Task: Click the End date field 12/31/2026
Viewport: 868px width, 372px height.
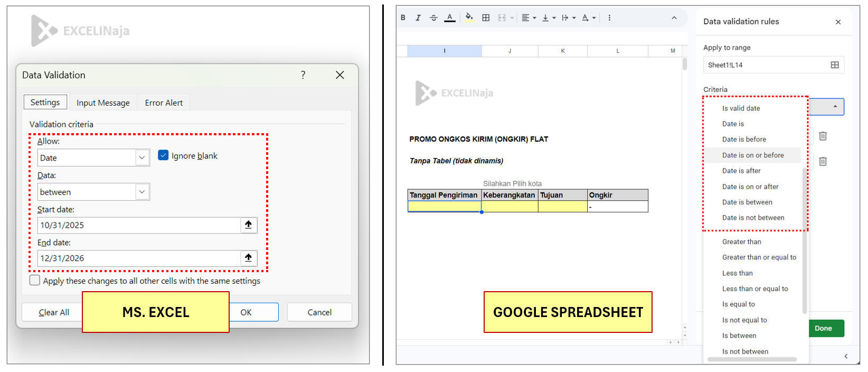Action: coord(139,258)
